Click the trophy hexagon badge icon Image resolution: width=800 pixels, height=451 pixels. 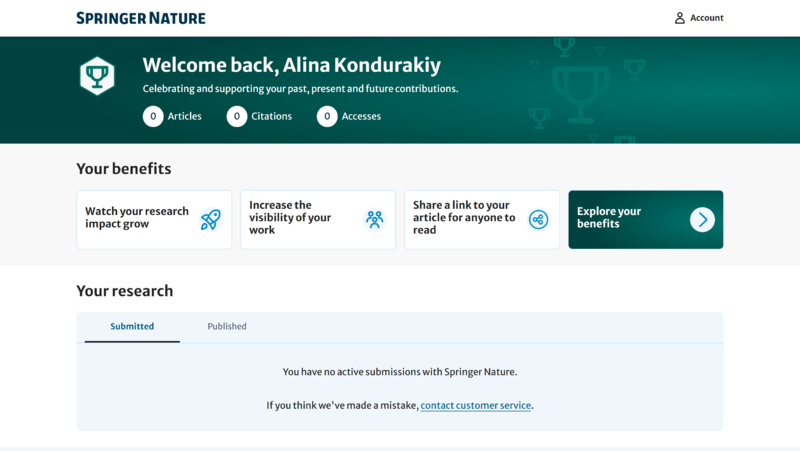point(97,75)
